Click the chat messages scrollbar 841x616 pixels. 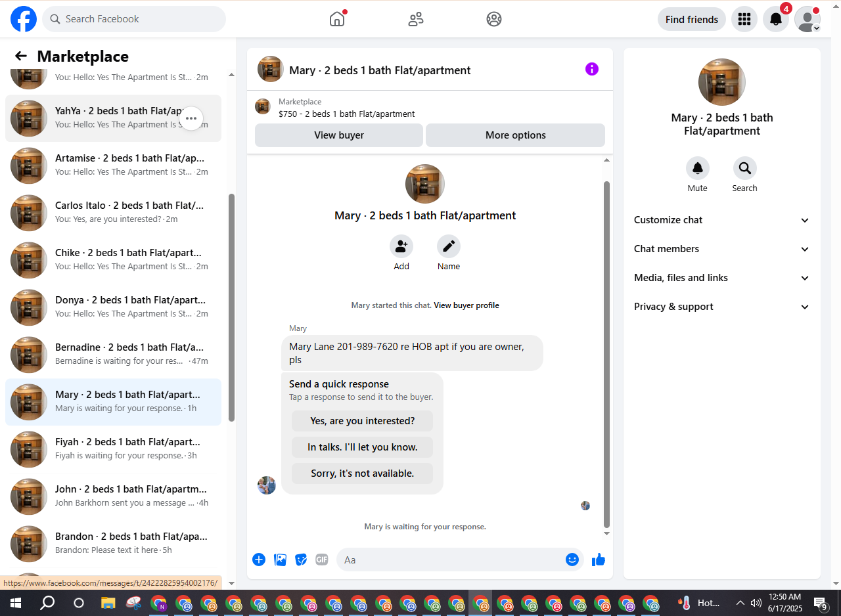pos(607,355)
